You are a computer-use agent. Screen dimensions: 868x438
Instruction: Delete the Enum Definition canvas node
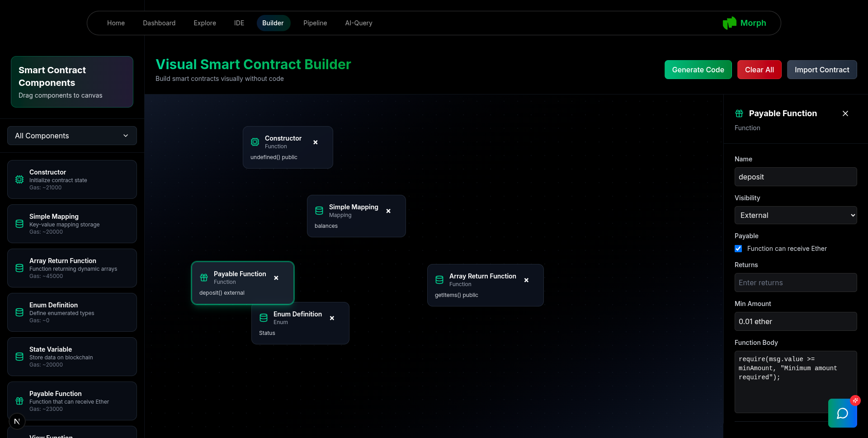[332, 318]
